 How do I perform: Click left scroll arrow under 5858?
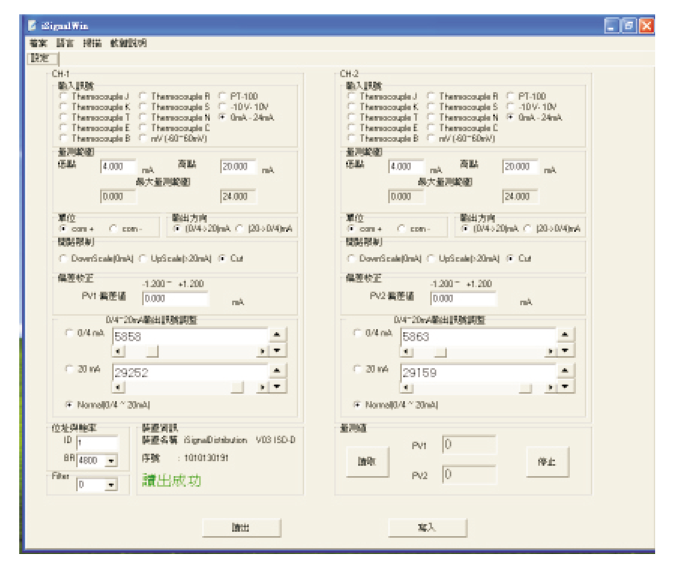tap(118, 351)
